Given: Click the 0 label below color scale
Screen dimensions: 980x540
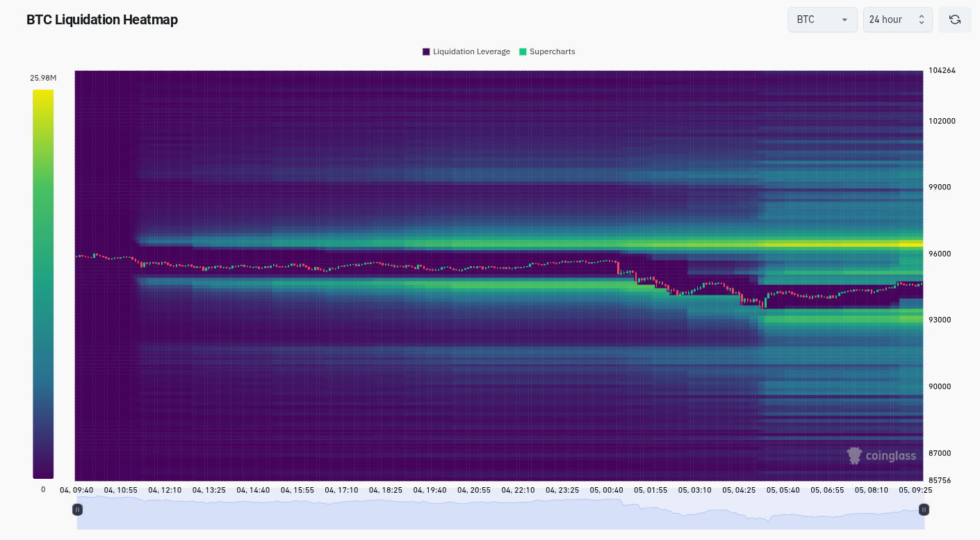Looking at the screenshot, I should click(x=43, y=489).
